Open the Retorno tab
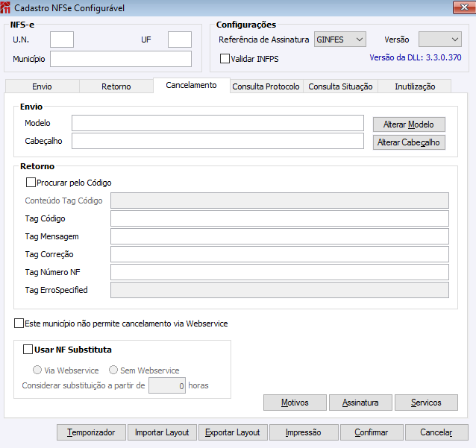This screenshot has height=448, width=476. [x=116, y=86]
